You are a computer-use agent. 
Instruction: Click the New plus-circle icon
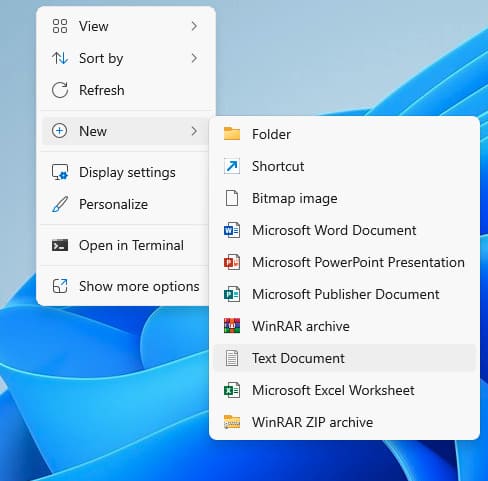[60, 131]
